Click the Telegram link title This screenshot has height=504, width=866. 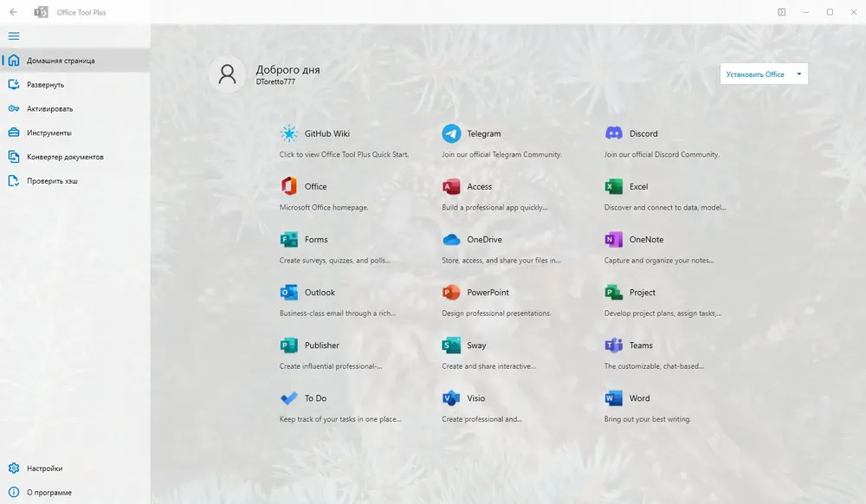pyautogui.click(x=484, y=133)
